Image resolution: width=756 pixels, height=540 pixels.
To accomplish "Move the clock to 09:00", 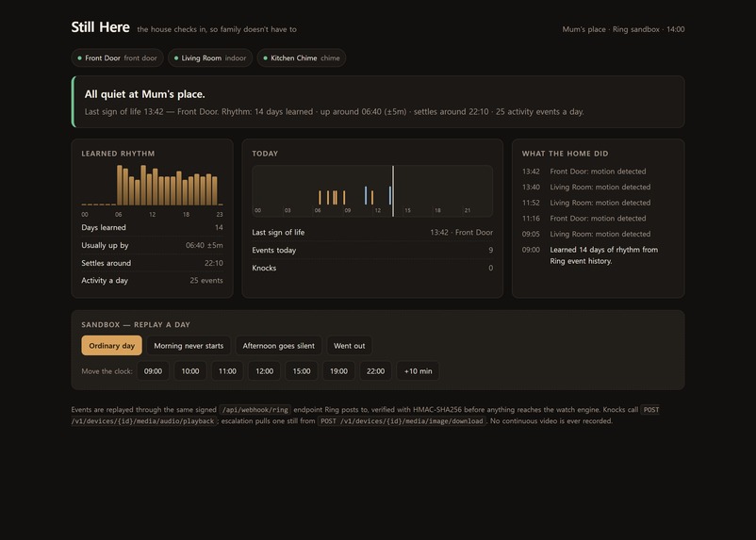I will [153, 371].
